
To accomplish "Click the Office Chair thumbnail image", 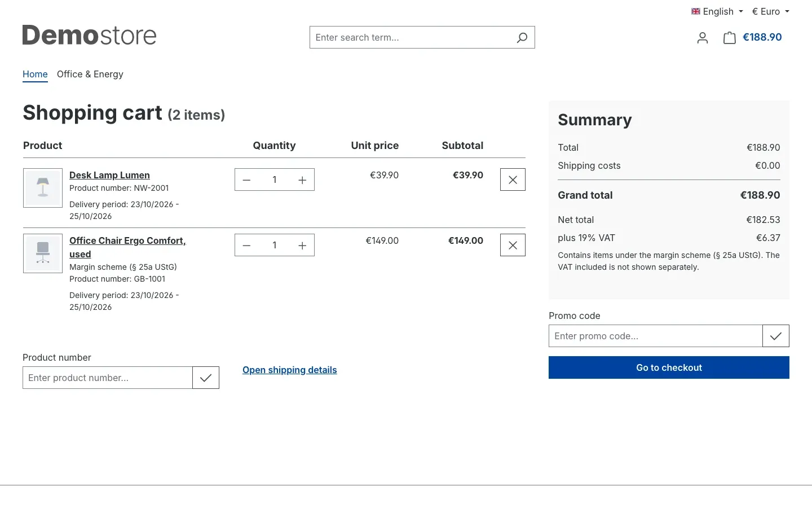I will tap(43, 253).
